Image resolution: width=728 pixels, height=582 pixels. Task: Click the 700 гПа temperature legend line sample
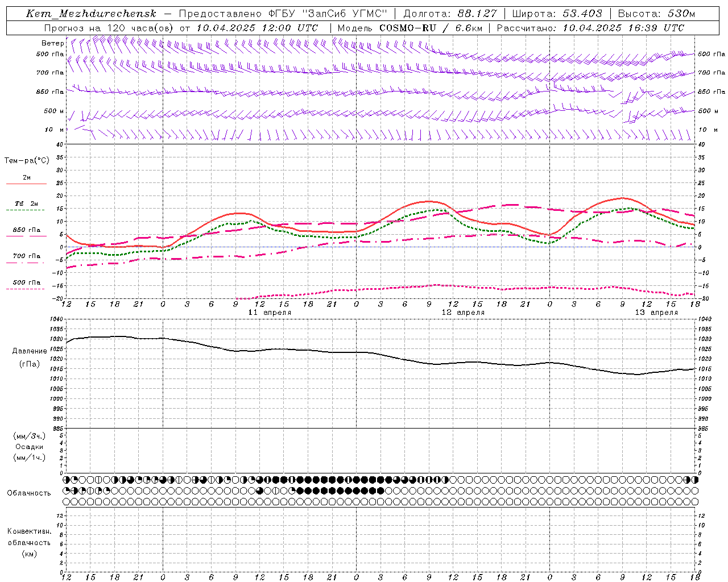(x=26, y=263)
